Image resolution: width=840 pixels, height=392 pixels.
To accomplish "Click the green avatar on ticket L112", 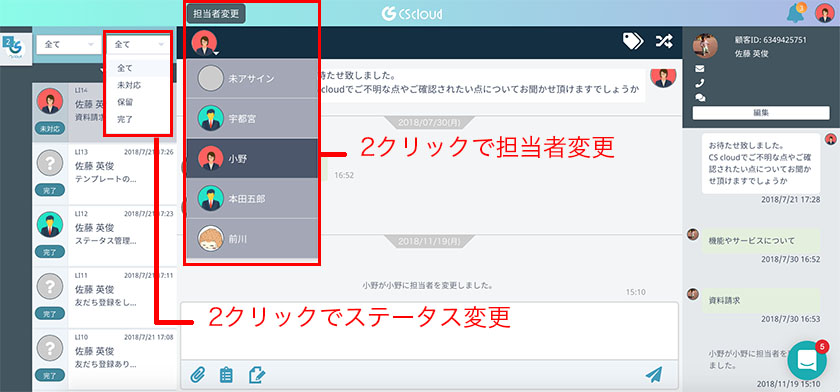I will point(50,224).
